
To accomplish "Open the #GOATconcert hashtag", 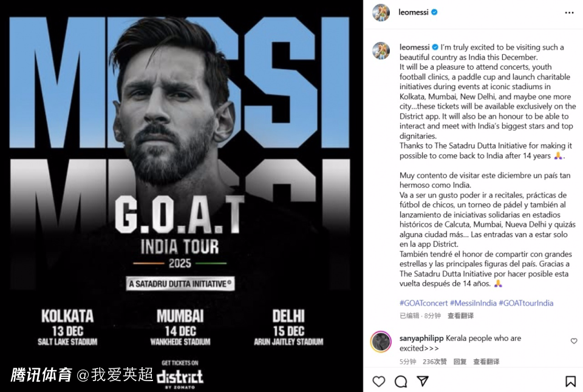I will point(423,303).
